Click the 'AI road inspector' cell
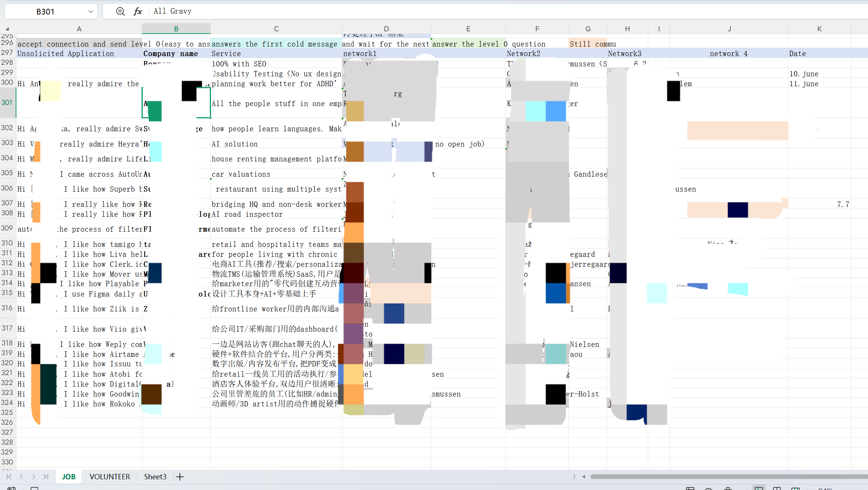Image resolution: width=868 pixels, height=490 pixels. tap(276, 214)
